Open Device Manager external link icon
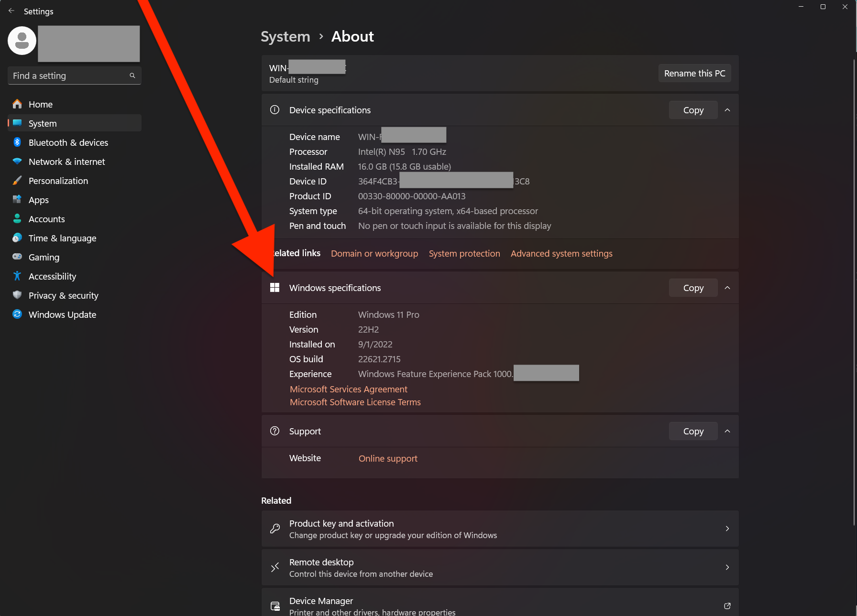857x616 pixels. (727, 605)
